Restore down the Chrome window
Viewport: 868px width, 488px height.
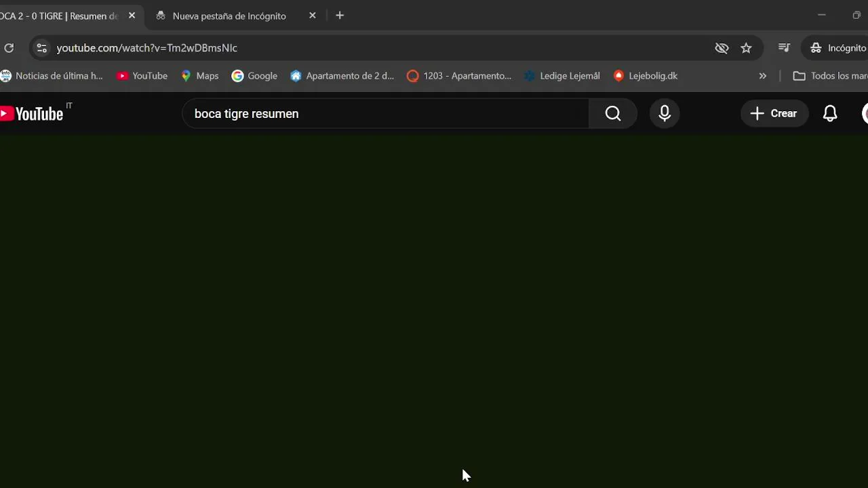click(x=856, y=15)
